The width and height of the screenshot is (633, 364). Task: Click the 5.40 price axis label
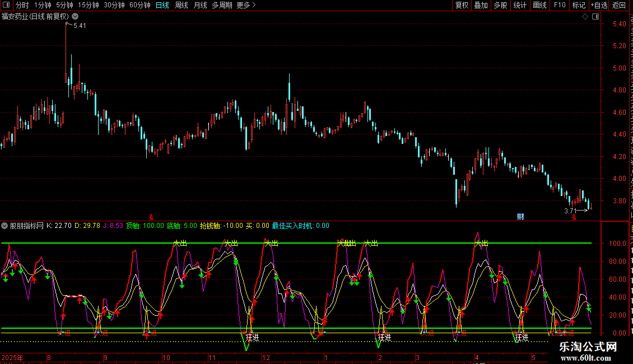click(619, 24)
